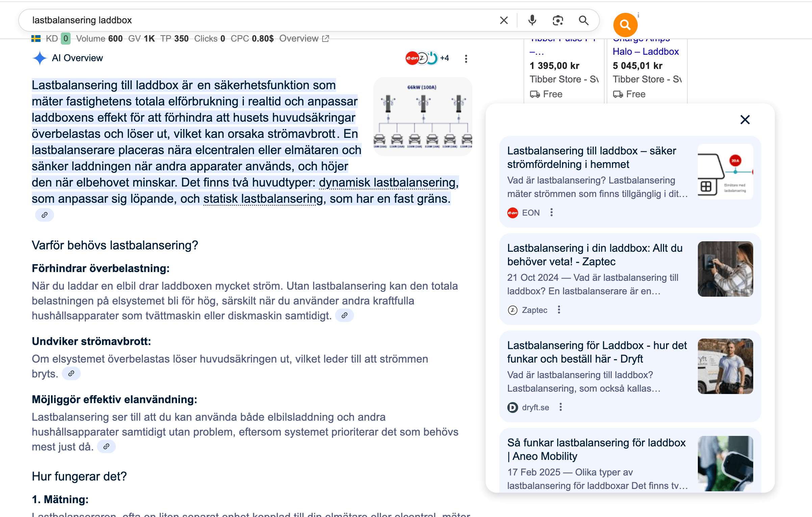Click the magnifier search icon in search bar
The width and height of the screenshot is (812, 517).
[584, 20]
